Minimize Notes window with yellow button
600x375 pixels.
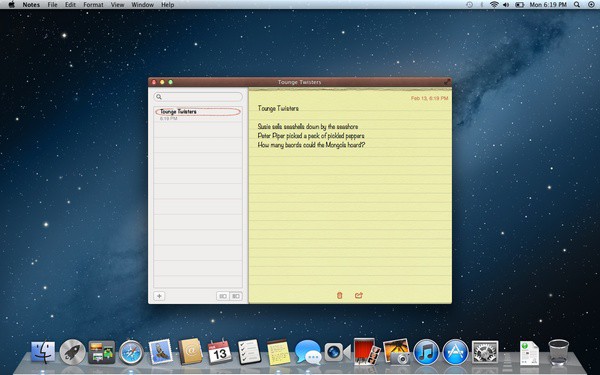162,82
